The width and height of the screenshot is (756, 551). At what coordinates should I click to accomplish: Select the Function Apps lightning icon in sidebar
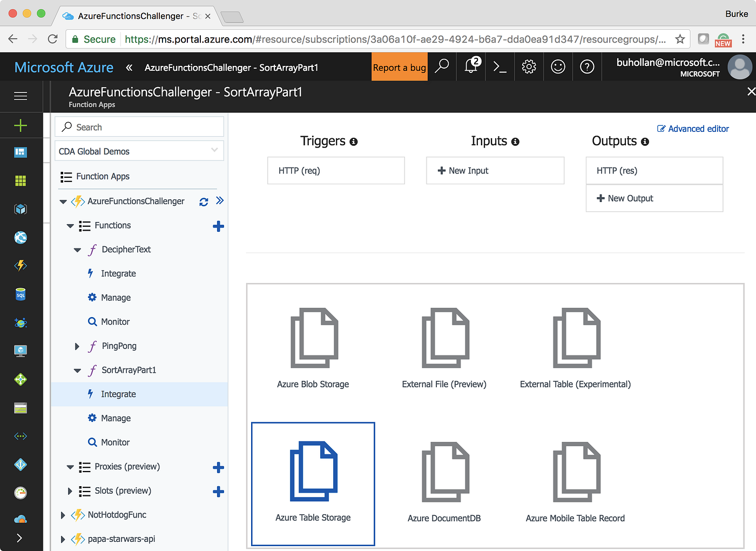click(x=20, y=265)
